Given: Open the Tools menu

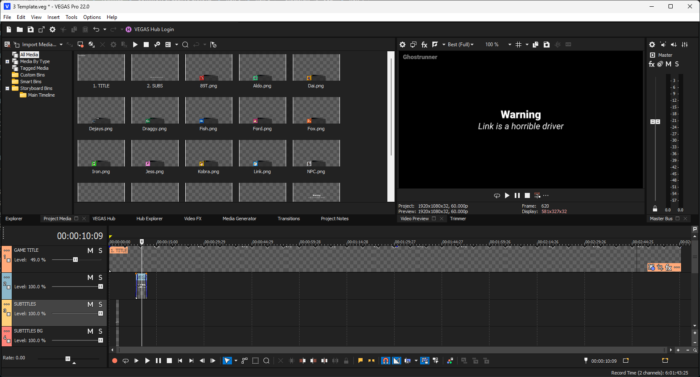Looking at the screenshot, I should (71, 17).
